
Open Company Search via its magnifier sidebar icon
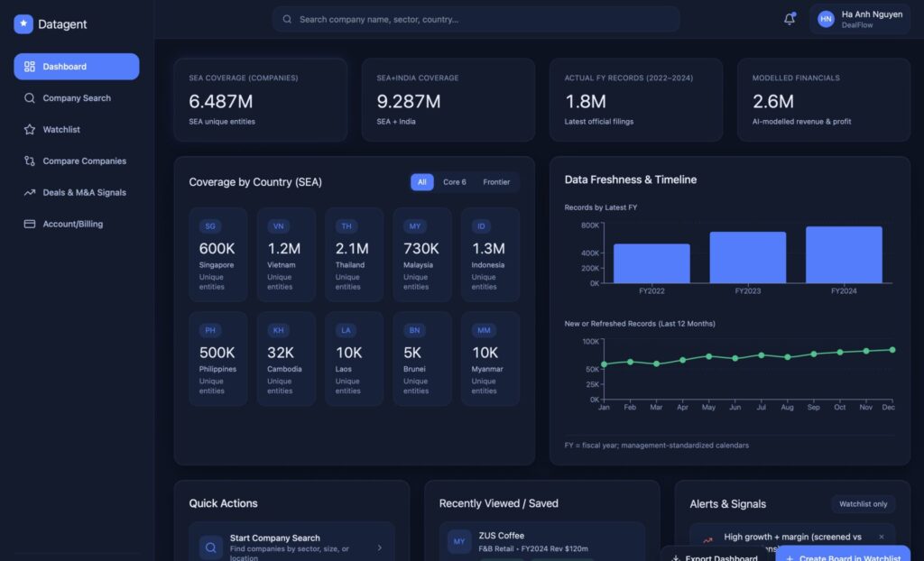pyautogui.click(x=29, y=98)
